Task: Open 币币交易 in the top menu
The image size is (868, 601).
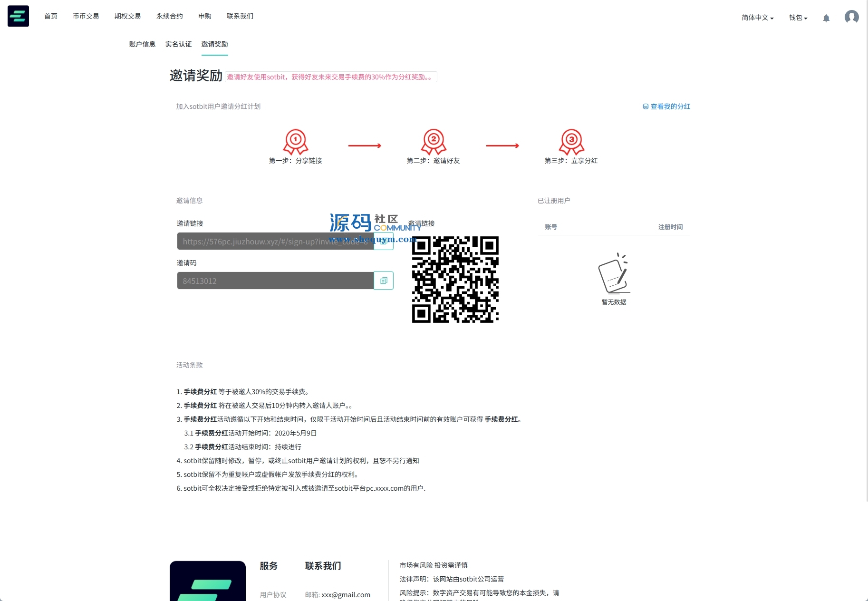Action: click(86, 16)
